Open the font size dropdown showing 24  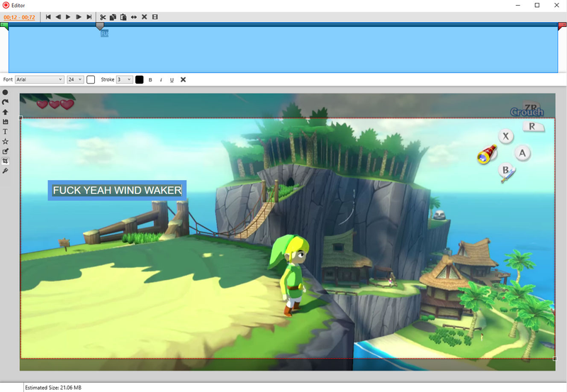pos(75,79)
